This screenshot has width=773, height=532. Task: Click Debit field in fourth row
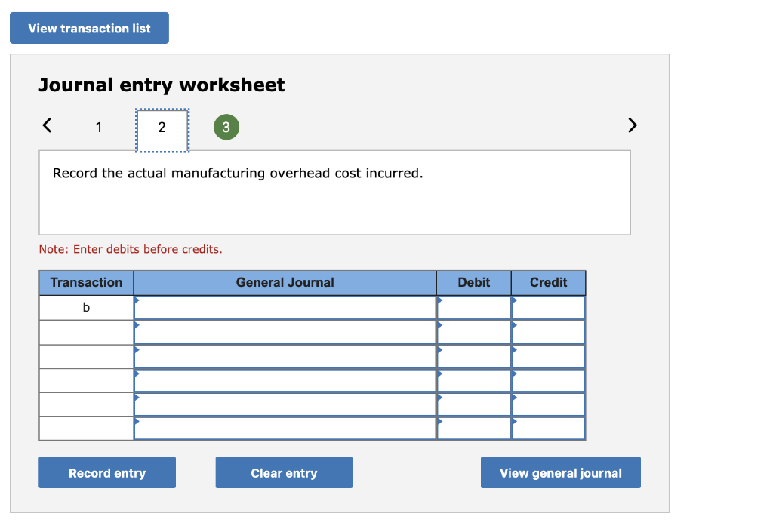click(474, 381)
